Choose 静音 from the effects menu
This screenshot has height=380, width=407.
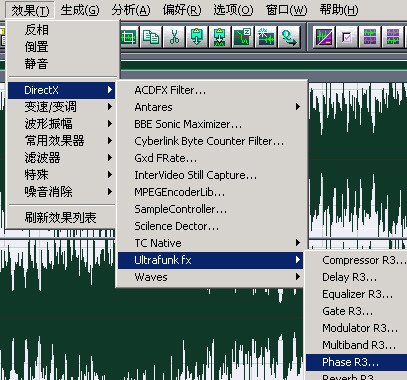pyautogui.click(x=62, y=64)
